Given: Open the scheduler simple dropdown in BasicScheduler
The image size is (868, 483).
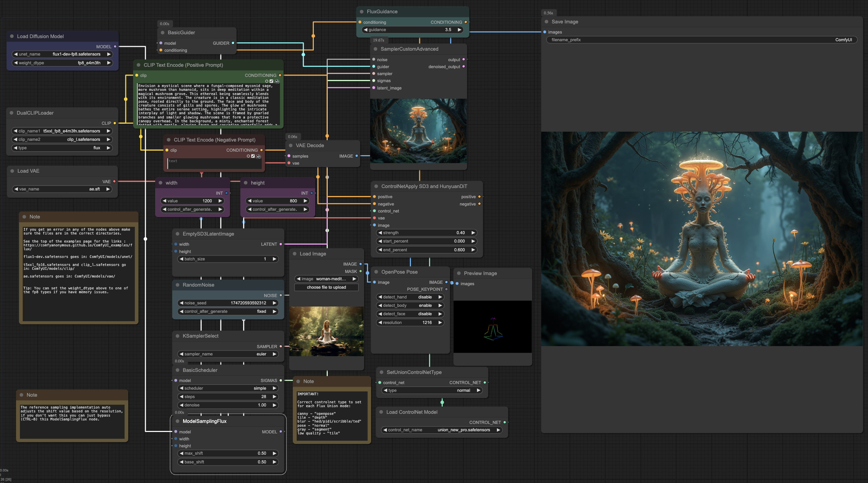Looking at the screenshot, I should coord(228,388).
